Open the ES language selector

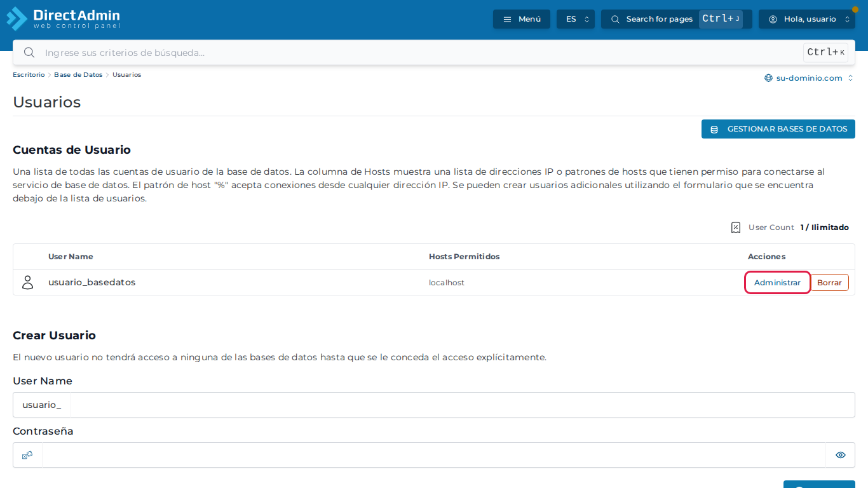576,19
